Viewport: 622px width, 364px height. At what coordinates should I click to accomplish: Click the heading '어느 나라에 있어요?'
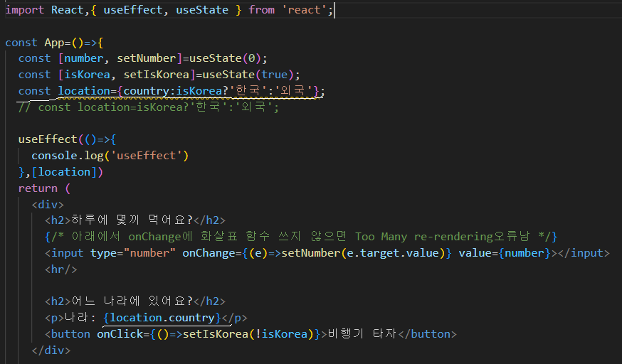click(132, 301)
